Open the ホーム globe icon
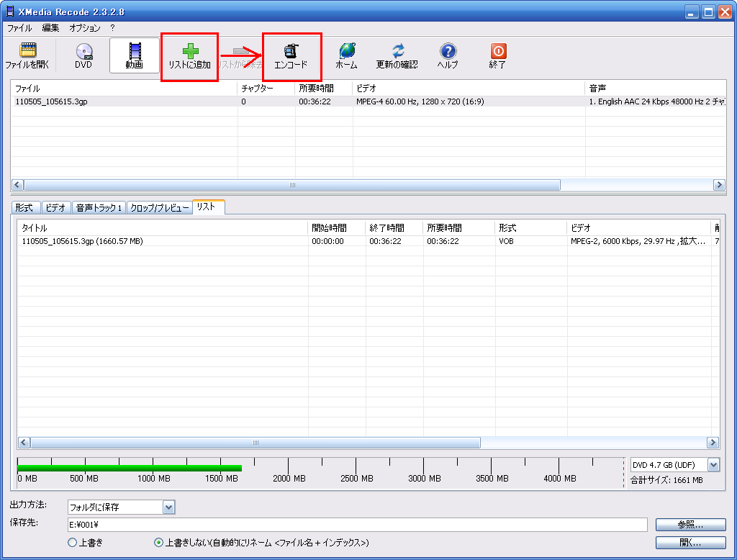Image resolution: width=737 pixels, height=560 pixels. [x=348, y=50]
